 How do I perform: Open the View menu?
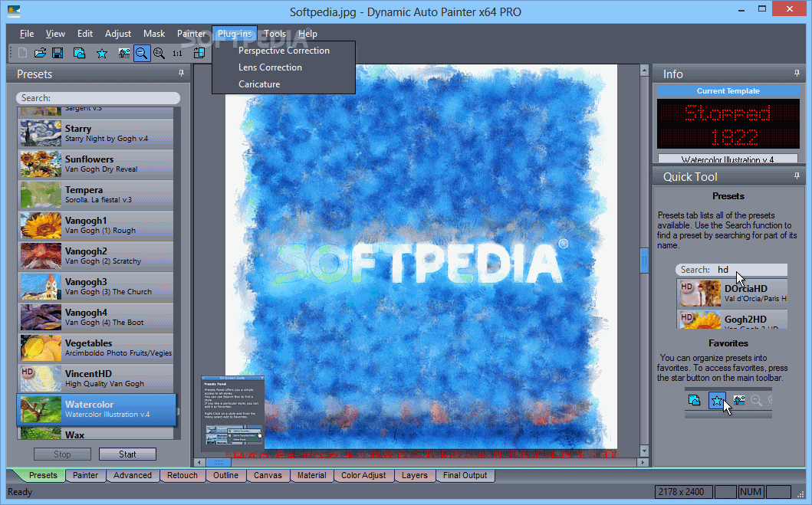(55, 34)
